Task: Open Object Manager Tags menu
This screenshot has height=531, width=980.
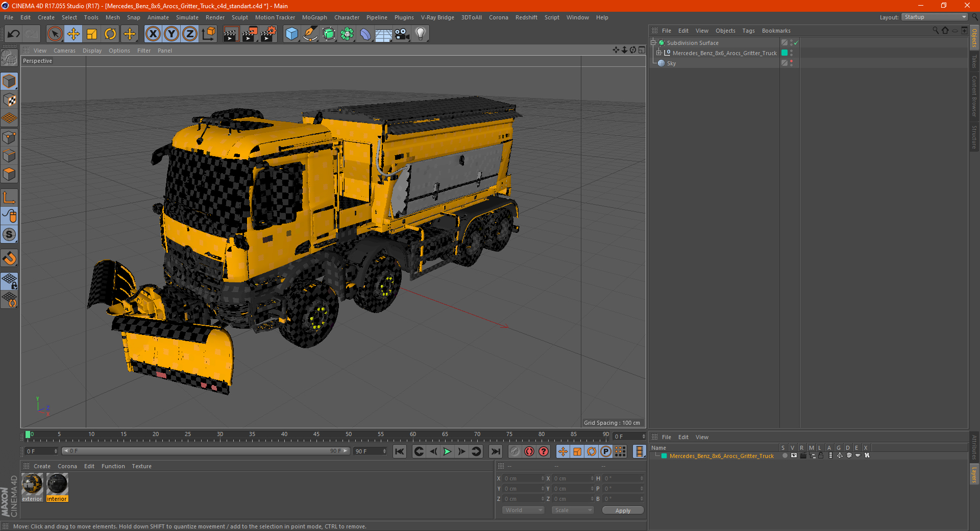Action: 748,31
